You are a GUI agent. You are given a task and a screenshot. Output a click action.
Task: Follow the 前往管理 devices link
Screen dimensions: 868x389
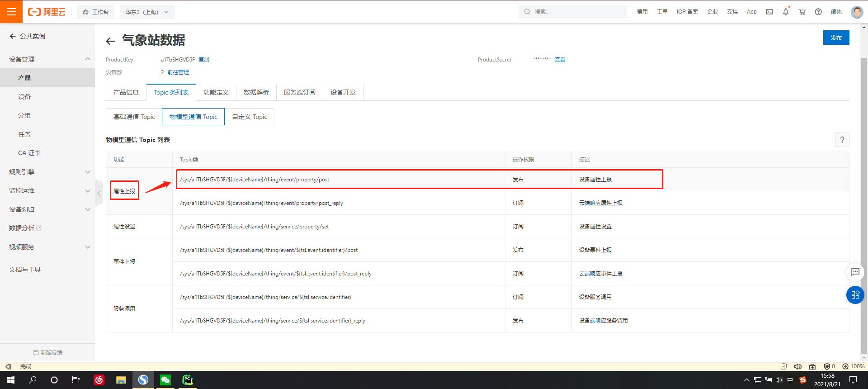[178, 72]
